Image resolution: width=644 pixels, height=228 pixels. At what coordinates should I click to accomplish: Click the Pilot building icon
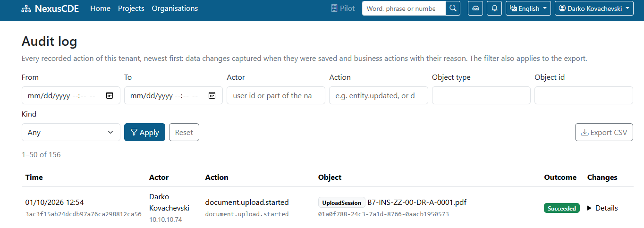coord(334,8)
